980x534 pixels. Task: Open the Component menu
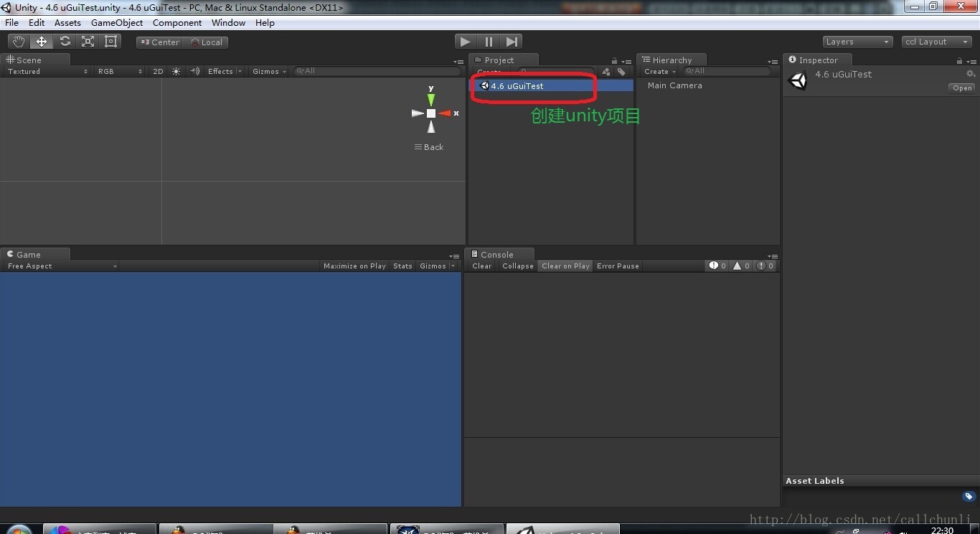click(x=177, y=23)
